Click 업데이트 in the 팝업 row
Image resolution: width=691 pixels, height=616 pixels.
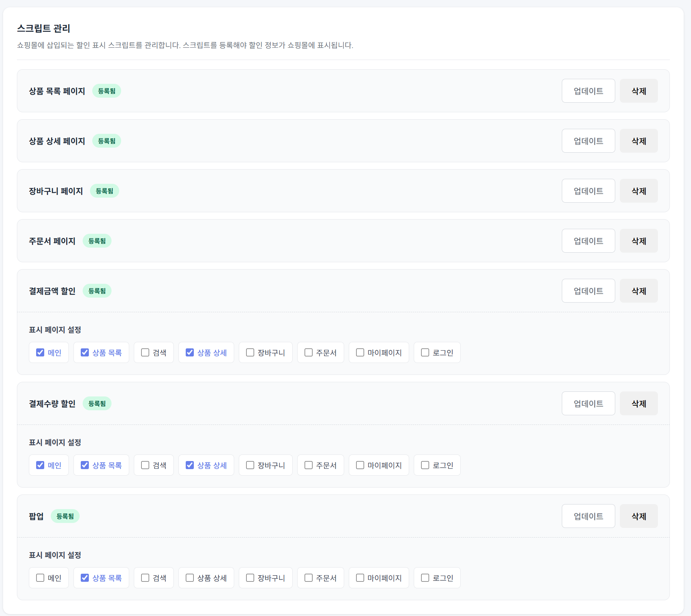(x=588, y=516)
